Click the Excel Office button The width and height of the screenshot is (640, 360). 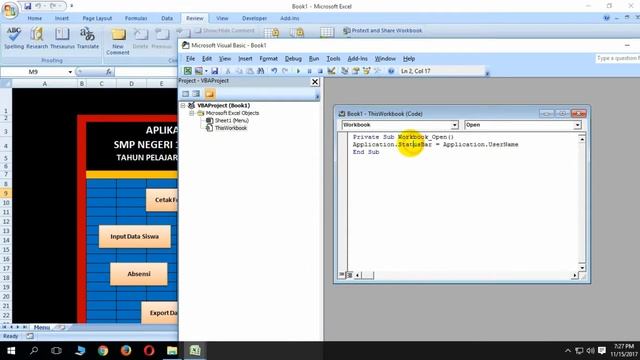pyautogui.click(x=9, y=10)
